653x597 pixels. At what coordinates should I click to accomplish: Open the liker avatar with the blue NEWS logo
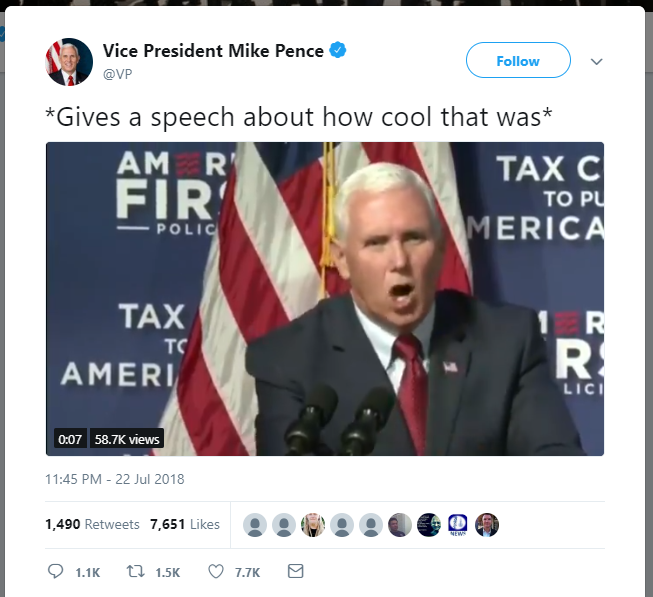click(x=457, y=525)
